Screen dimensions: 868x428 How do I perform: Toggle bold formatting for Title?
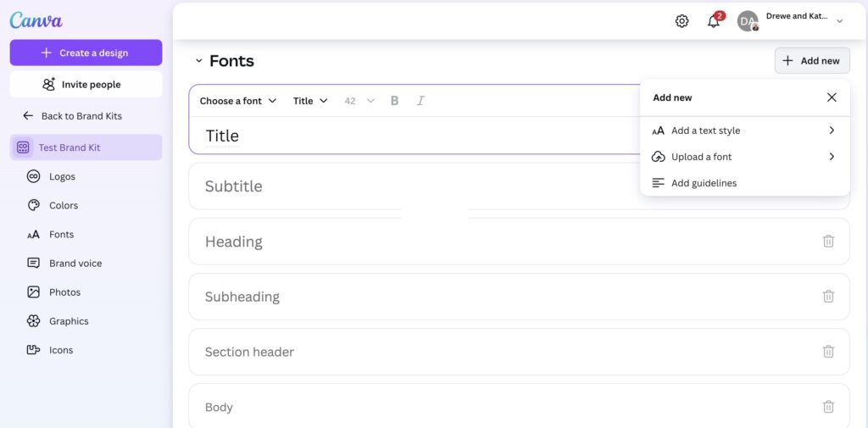[394, 101]
